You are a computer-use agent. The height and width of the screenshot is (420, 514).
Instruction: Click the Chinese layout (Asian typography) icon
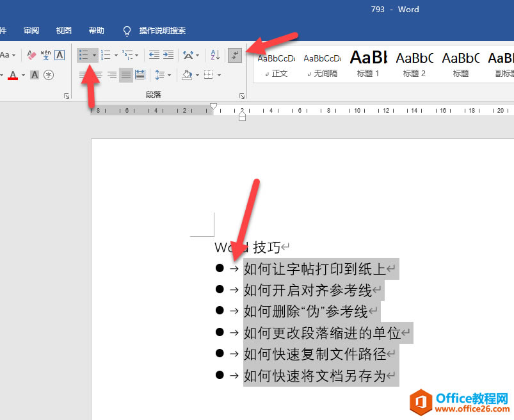188,55
